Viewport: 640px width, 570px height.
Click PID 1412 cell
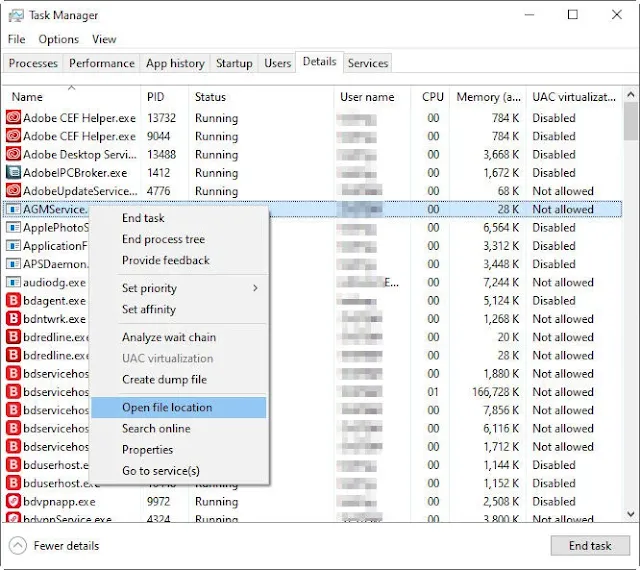click(158, 173)
